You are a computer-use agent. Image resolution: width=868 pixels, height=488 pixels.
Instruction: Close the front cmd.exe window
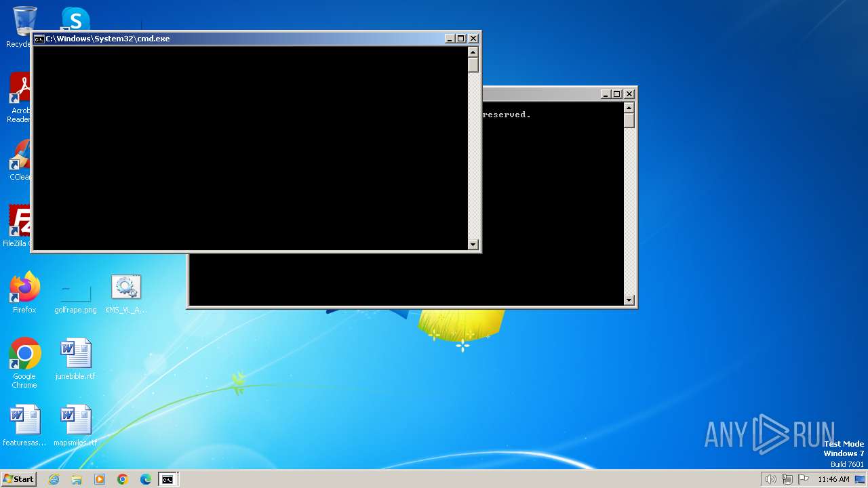point(473,39)
